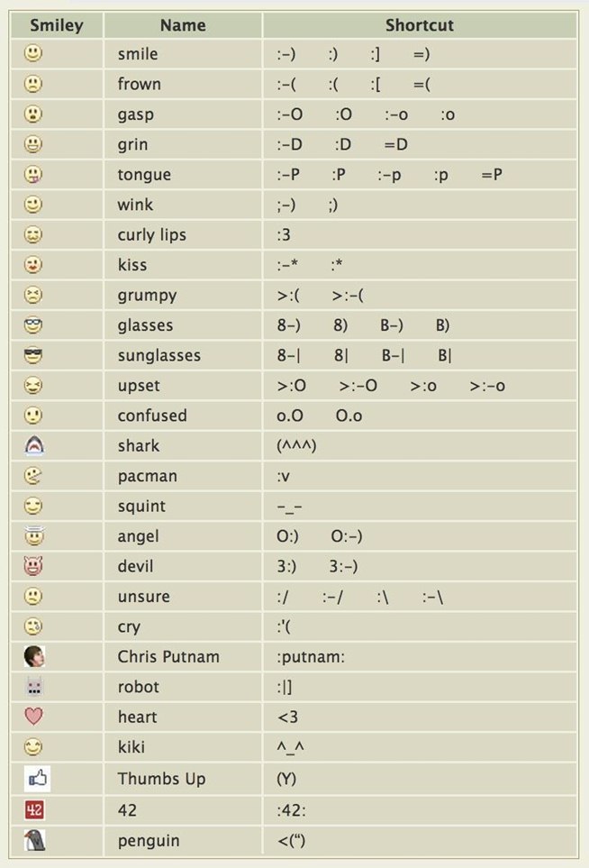Click the :putnam: shortcut text
The height and width of the screenshot is (868, 589).
click(311, 656)
